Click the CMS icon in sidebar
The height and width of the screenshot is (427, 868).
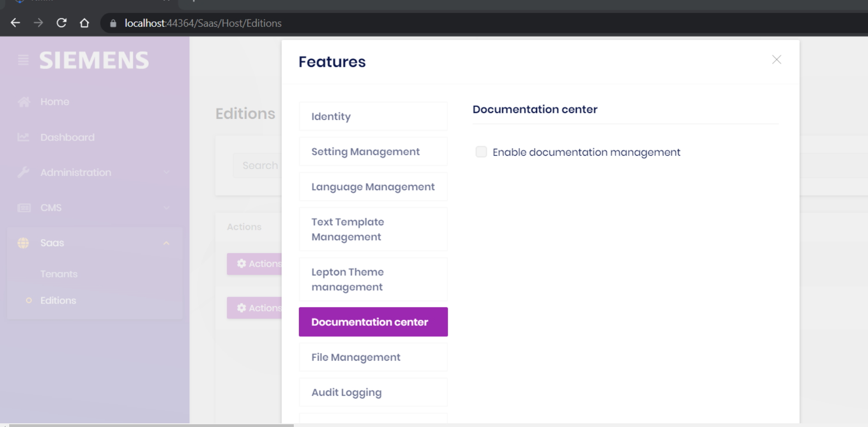(x=24, y=208)
